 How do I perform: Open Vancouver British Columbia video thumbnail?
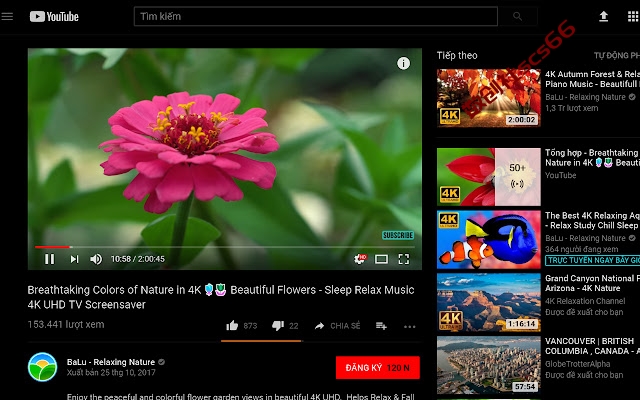click(489, 365)
